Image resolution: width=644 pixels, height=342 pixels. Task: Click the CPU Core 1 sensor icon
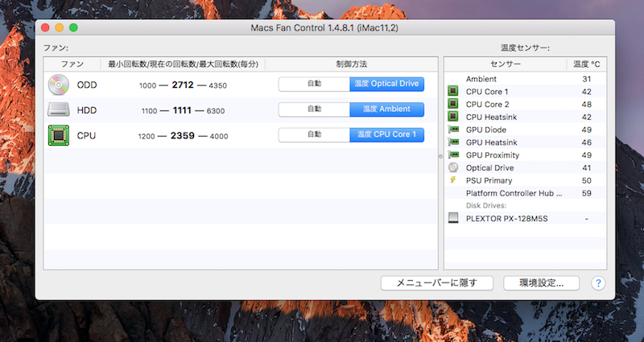452,92
